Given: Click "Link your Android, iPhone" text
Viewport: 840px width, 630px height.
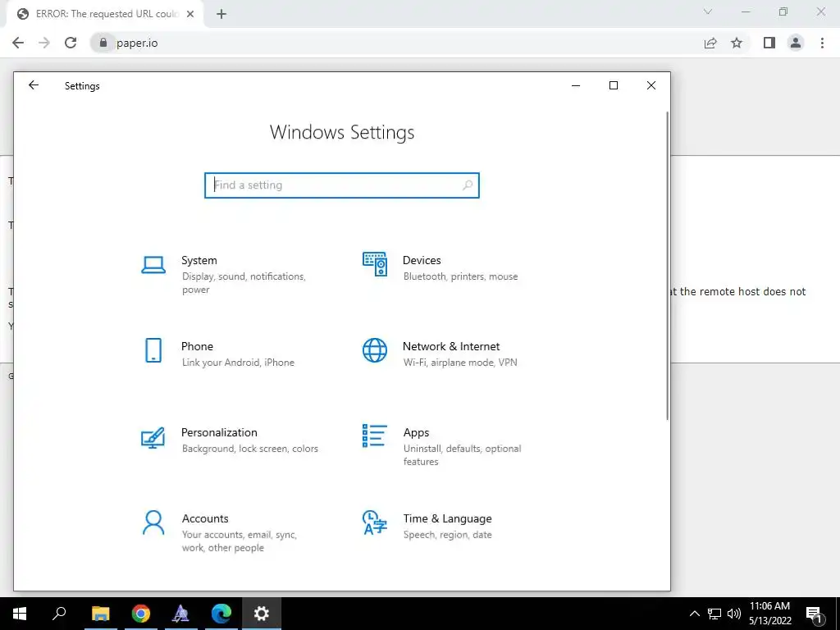Looking at the screenshot, I should tap(238, 363).
